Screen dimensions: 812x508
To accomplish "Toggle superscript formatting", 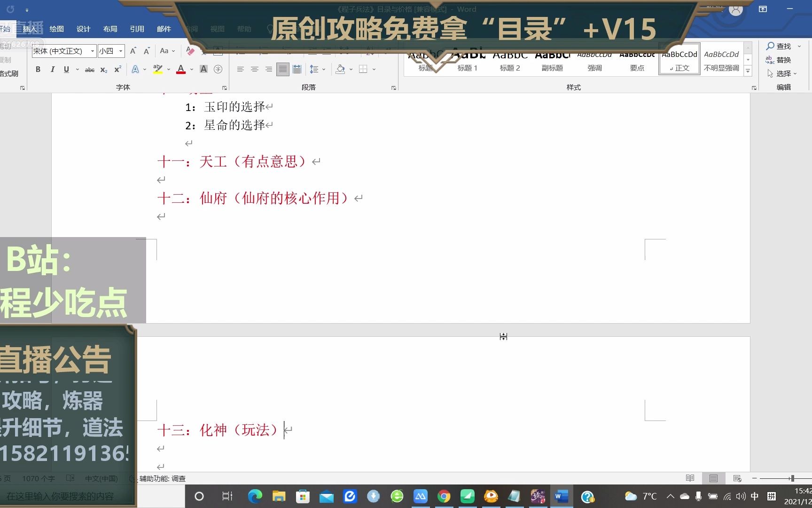I will [117, 69].
